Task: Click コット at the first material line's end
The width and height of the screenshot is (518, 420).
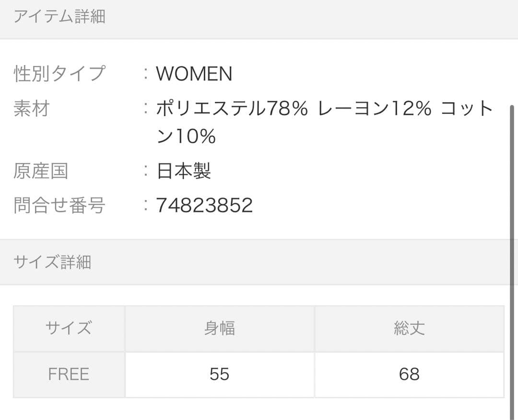Action: coord(467,109)
